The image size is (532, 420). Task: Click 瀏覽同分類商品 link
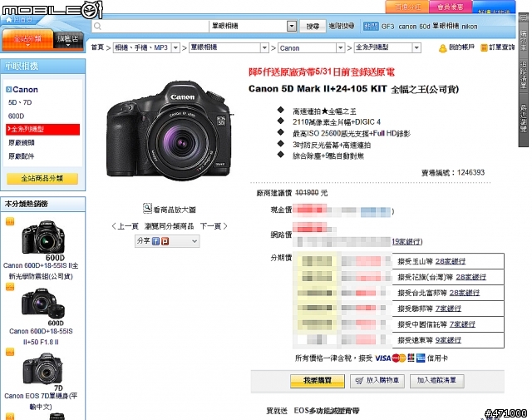click(169, 226)
